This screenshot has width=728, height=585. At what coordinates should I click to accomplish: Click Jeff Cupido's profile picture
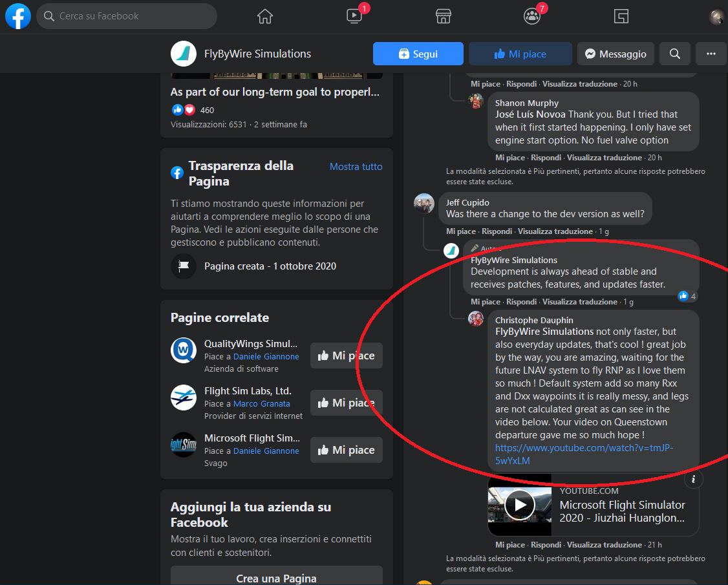(424, 204)
